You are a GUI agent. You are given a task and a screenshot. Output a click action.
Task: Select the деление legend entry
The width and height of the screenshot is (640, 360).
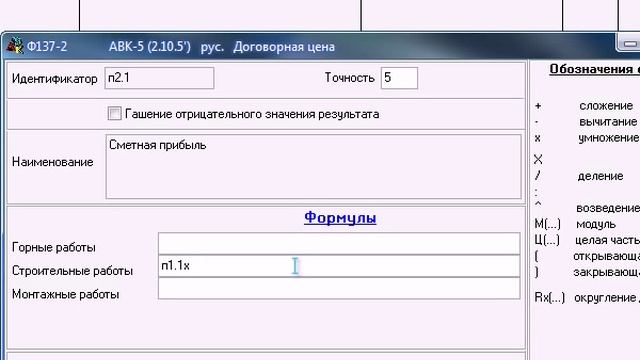(x=600, y=176)
